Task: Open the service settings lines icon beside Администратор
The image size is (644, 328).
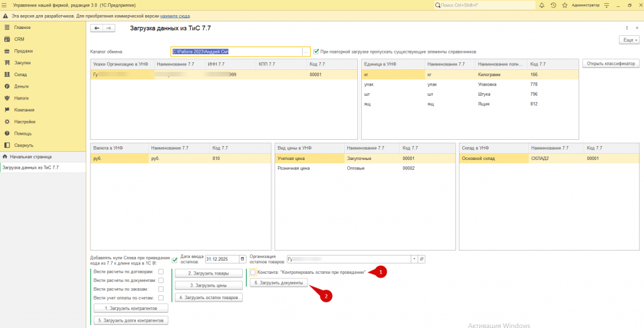Action: pyautogui.click(x=607, y=5)
